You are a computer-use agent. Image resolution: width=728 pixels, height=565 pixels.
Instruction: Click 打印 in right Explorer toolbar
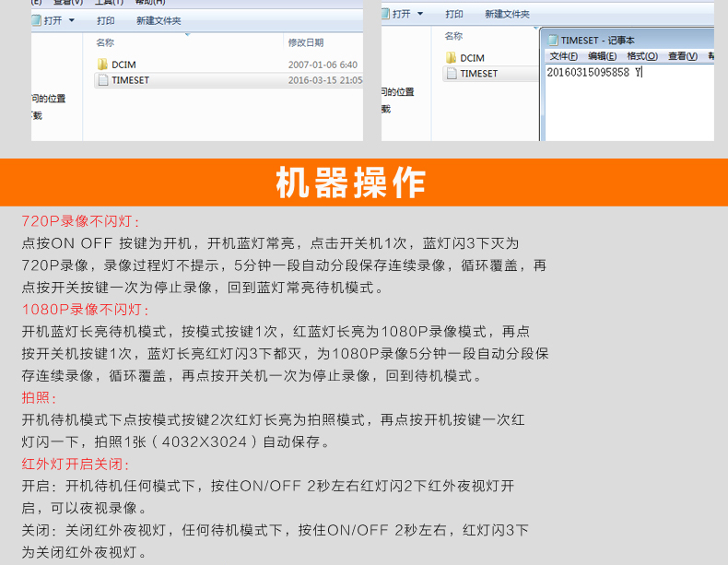pos(454,15)
